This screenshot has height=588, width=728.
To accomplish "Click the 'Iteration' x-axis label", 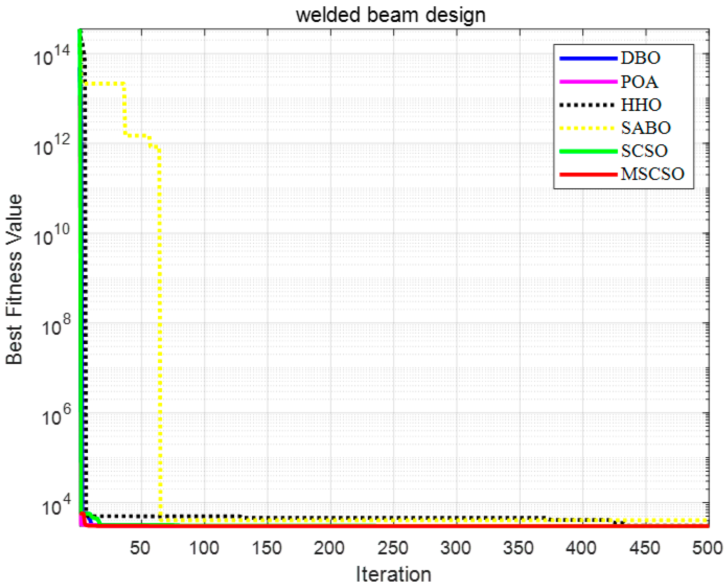I will pyautogui.click(x=393, y=574).
